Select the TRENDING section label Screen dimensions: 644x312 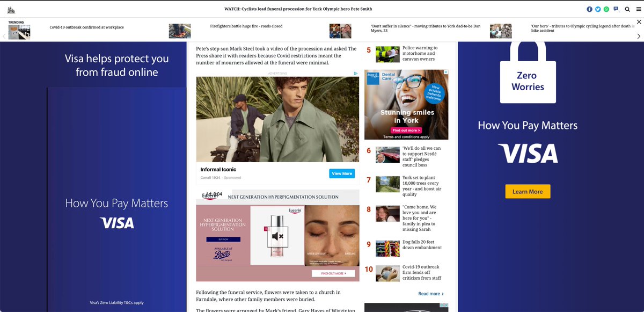click(x=16, y=22)
